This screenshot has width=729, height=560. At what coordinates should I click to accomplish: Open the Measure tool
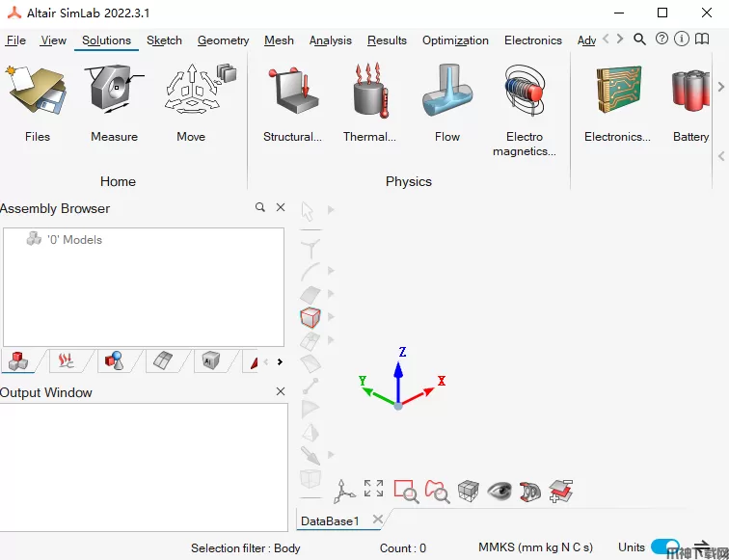point(115,103)
